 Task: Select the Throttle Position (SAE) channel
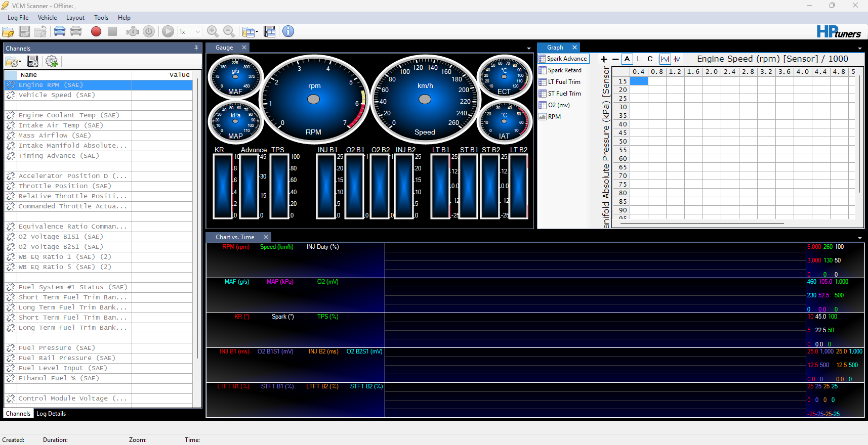click(x=99, y=186)
